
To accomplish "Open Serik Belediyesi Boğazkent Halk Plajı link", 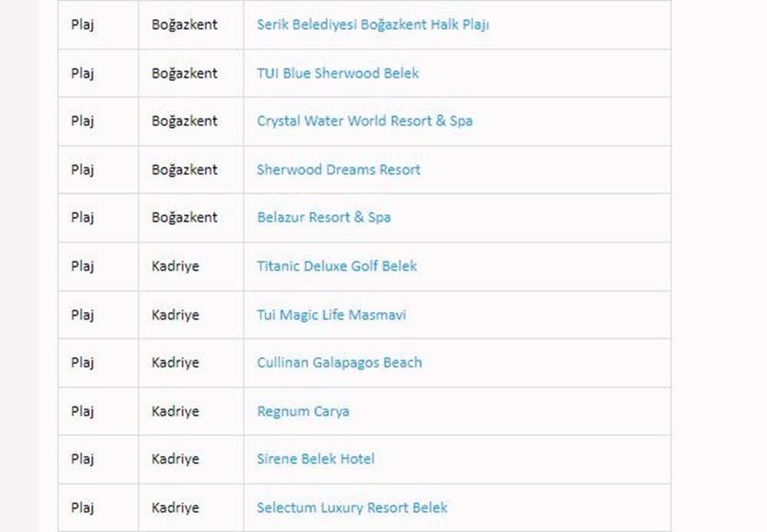I will tap(373, 25).
